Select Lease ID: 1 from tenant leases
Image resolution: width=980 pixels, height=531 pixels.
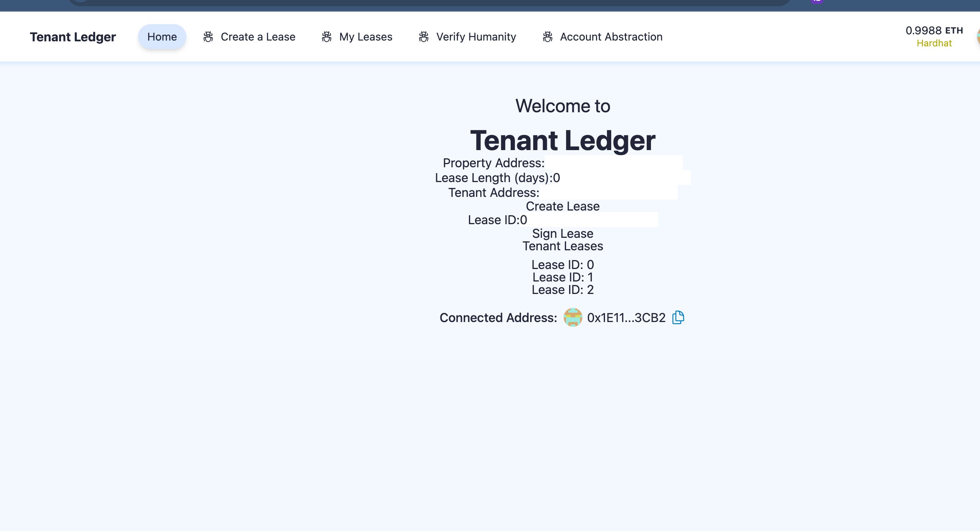[562, 277]
